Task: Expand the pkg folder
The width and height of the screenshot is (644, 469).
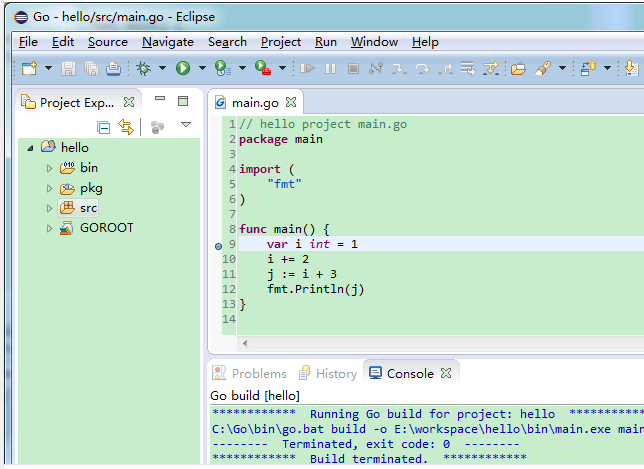Action: [49, 189]
